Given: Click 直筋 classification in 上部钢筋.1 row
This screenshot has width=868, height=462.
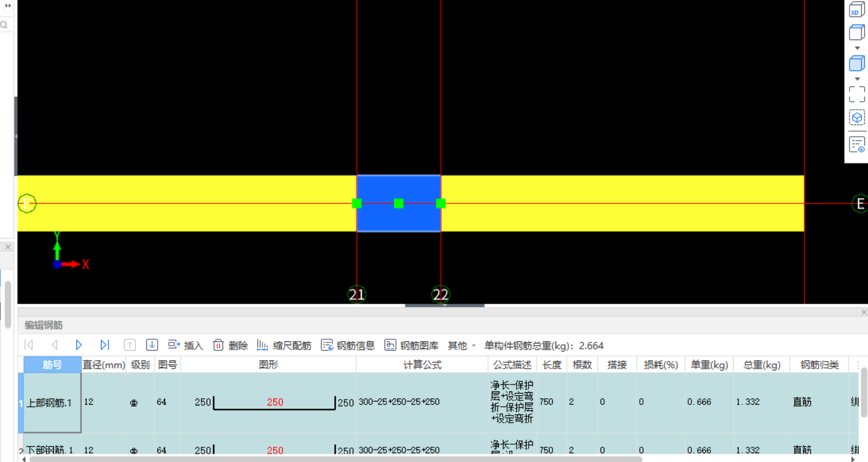Looking at the screenshot, I should click(819, 402).
